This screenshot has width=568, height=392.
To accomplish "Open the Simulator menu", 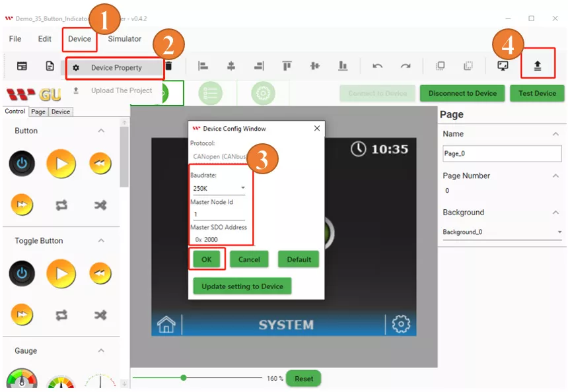I will (x=125, y=39).
